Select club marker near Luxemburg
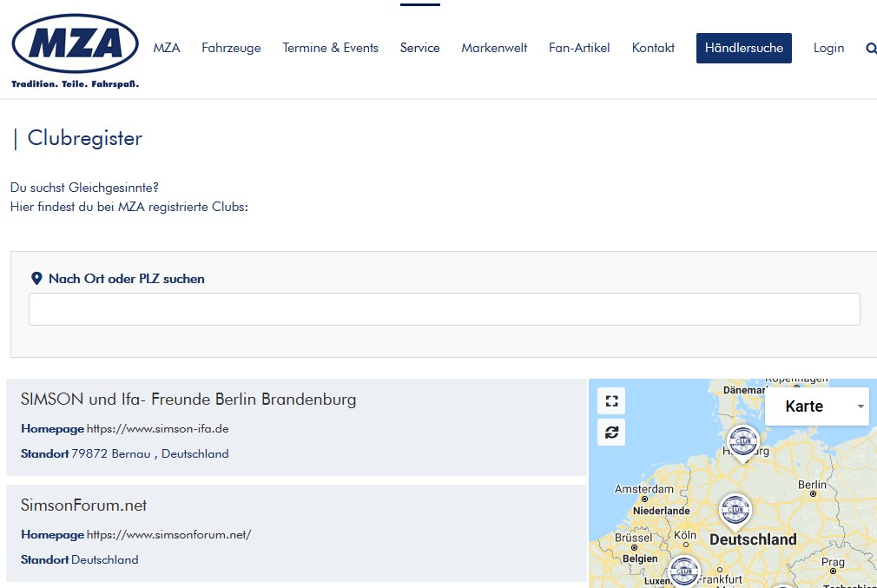877x588 pixels. 684,571
